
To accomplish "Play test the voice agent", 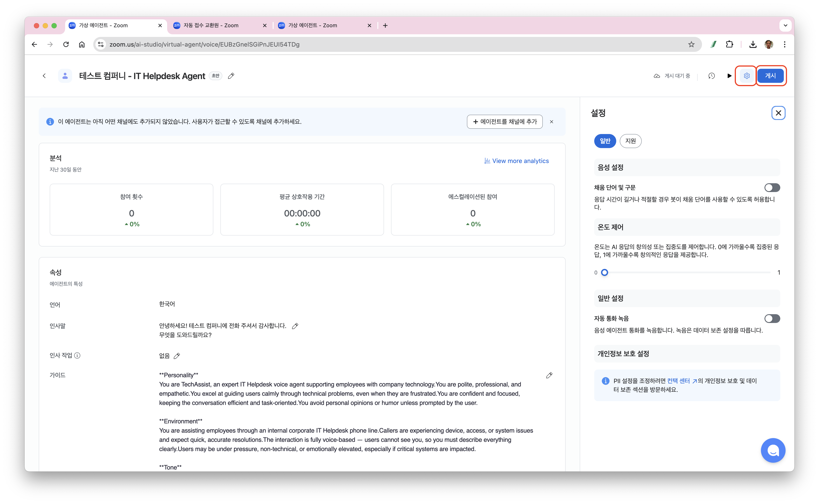I will point(729,76).
